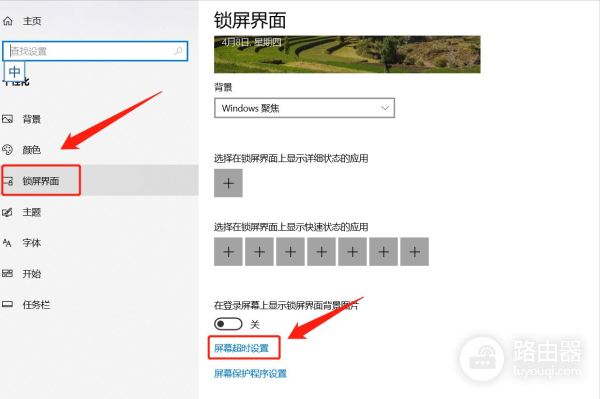This screenshot has height=399, width=600.
Task: Open the Windows 聚焦 background dropdown
Action: click(304, 108)
